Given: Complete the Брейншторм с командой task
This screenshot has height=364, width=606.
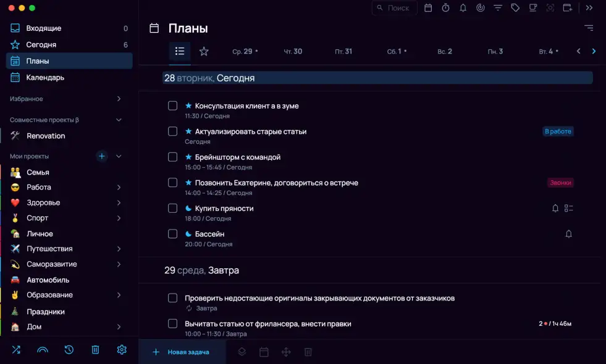Looking at the screenshot, I should pyautogui.click(x=172, y=157).
